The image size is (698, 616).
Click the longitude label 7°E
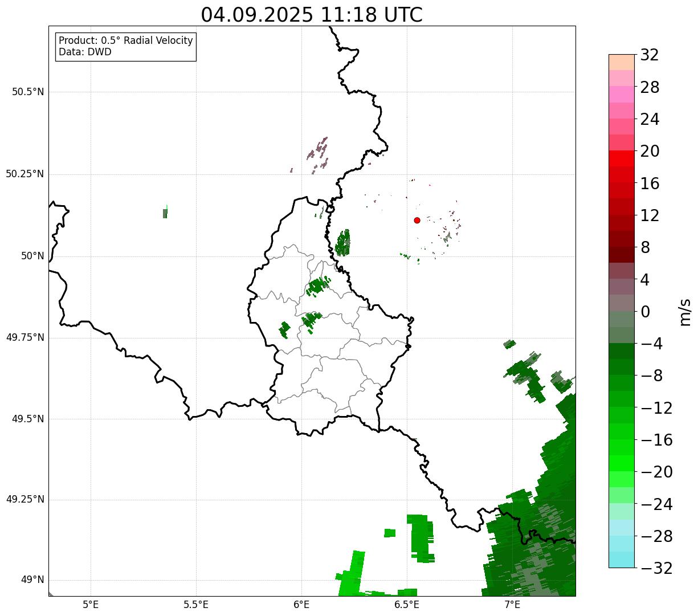coord(512,605)
